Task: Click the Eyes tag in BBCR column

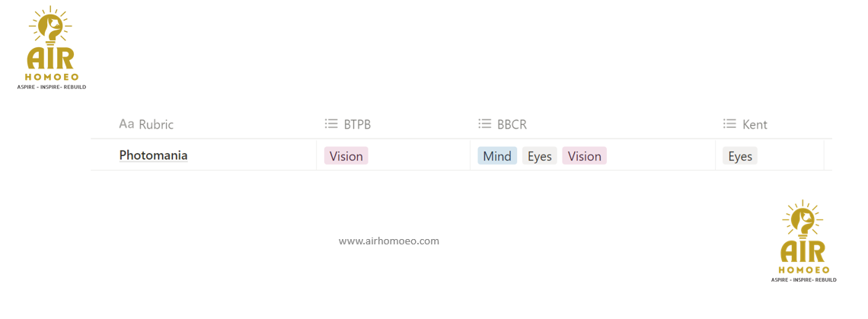Action: click(539, 156)
